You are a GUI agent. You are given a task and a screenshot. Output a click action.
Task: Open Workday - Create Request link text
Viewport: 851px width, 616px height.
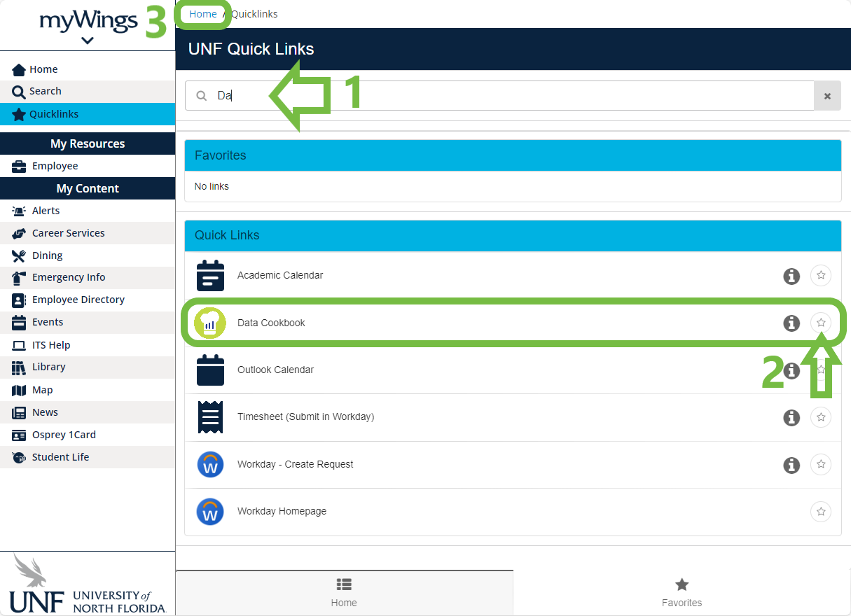[295, 464]
